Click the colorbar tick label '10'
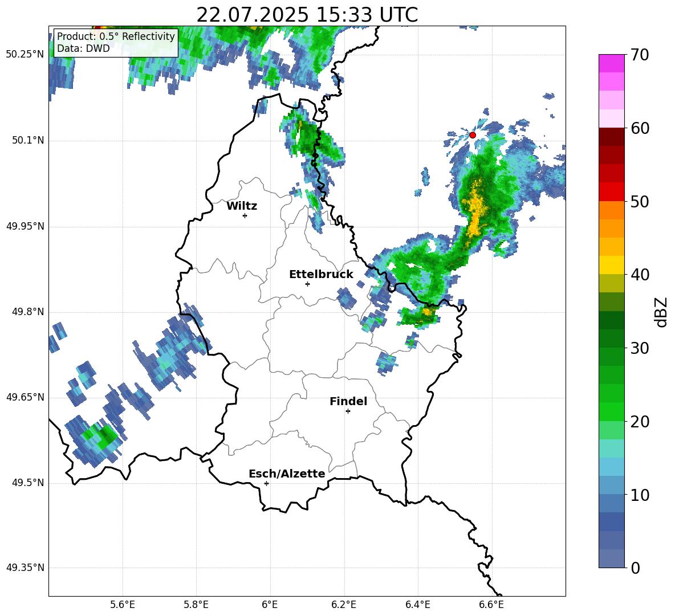Viewport: 675px width, 616px height. click(640, 495)
